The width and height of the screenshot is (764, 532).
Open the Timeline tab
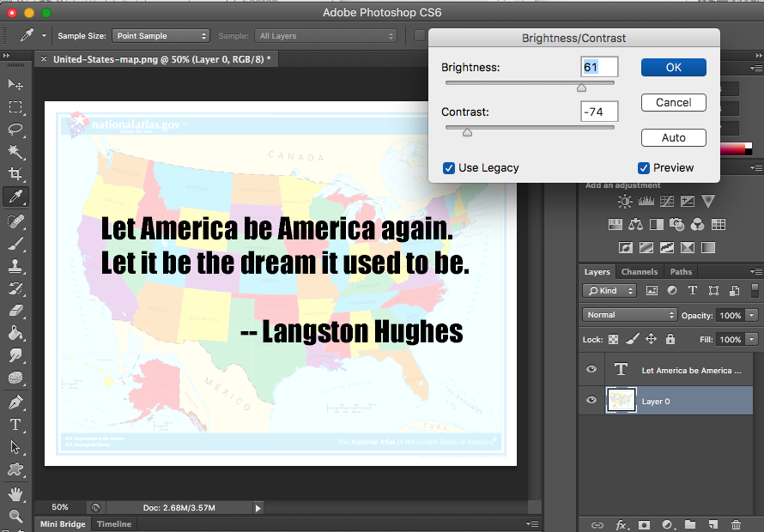114,524
